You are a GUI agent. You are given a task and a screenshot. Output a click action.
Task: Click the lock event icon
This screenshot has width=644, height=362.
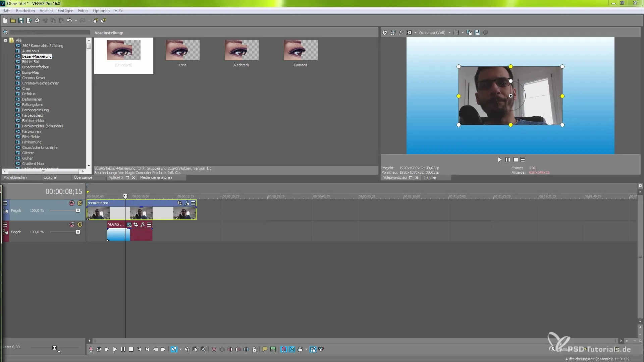point(254,349)
